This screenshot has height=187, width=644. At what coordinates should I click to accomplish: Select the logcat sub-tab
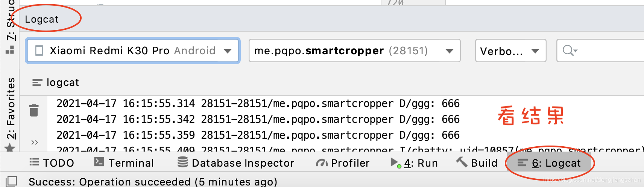tap(56, 83)
